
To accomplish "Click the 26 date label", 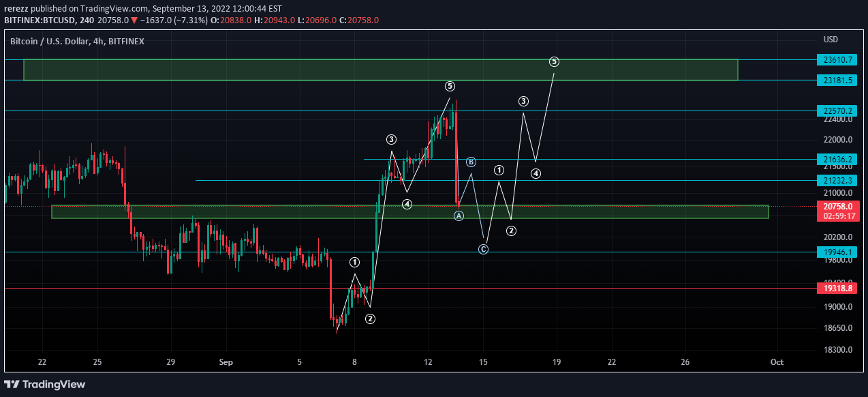I will coord(685,362).
